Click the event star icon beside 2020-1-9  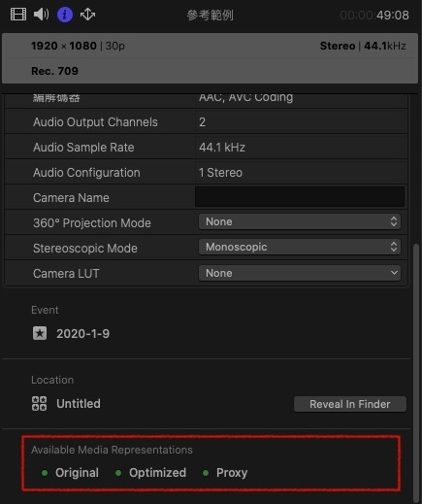coord(40,333)
